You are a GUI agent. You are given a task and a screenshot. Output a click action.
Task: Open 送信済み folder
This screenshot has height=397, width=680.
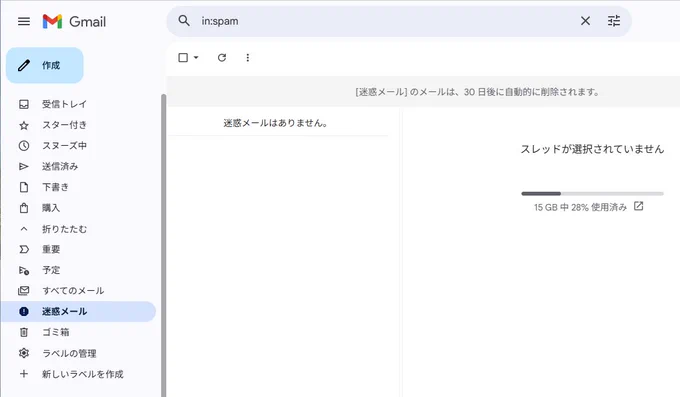coord(60,167)
